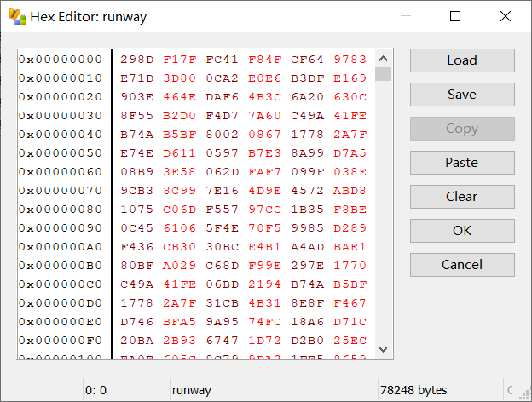
Task: Click the Load button
Action: click(462, 60)
